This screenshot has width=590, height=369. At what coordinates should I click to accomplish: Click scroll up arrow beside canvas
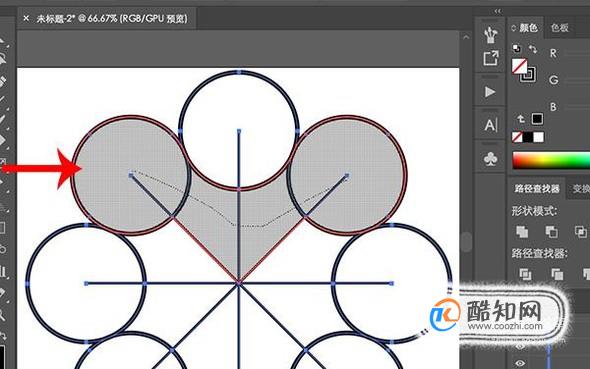tap(466, 37)
